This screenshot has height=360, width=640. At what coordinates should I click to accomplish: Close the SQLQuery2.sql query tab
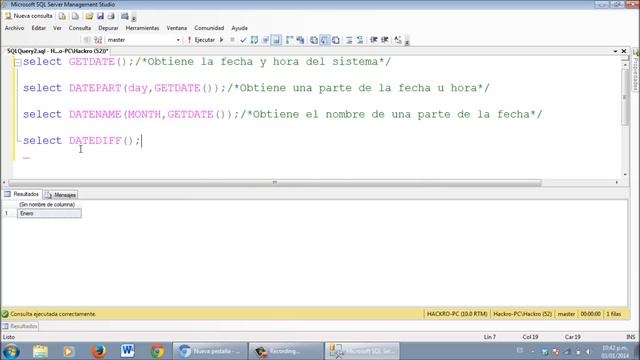[x=624, y=51]
